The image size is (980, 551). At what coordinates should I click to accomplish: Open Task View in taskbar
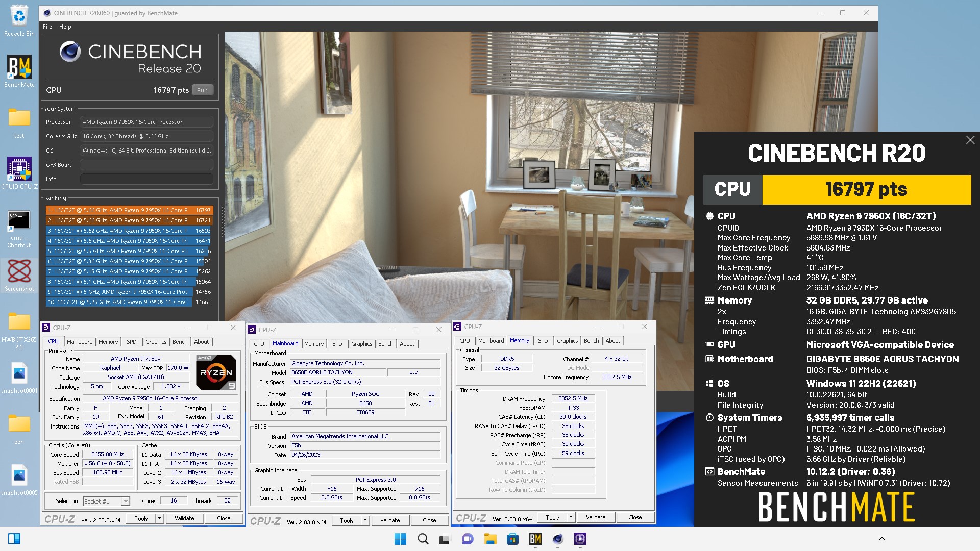coord(445,539)
